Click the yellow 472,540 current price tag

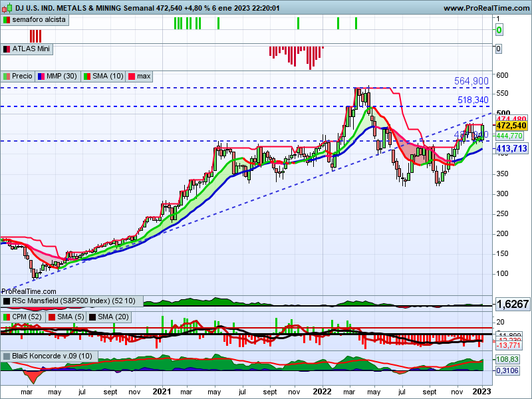point(511,126)
